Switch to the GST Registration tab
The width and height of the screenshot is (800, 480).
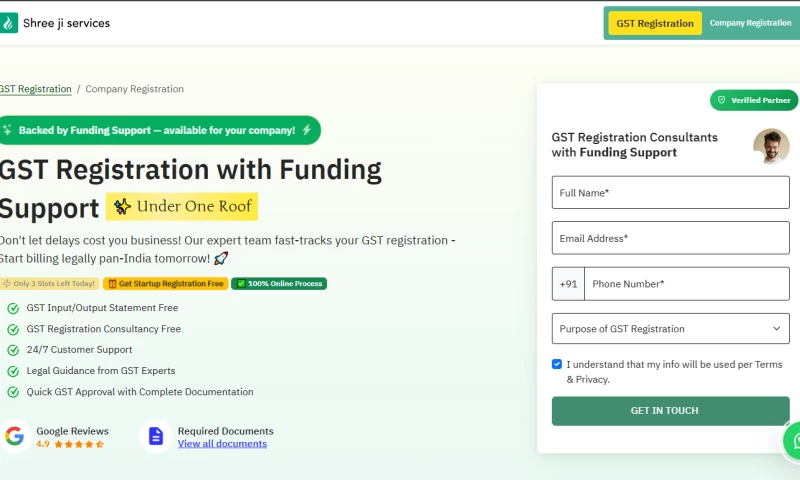pyautogui.click(x=655, y=23)
